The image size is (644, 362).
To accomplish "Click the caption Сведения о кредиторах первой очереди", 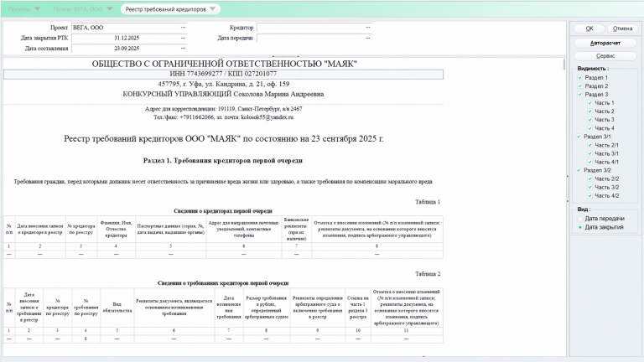I will point(223,211).
